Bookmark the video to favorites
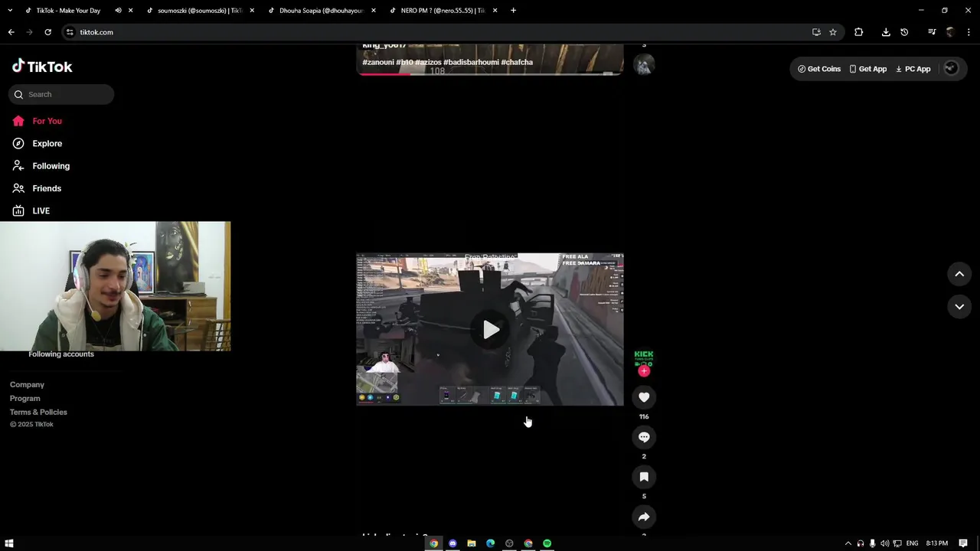The width and height of the screenshot is (980, 551). (x=644, y=477)
